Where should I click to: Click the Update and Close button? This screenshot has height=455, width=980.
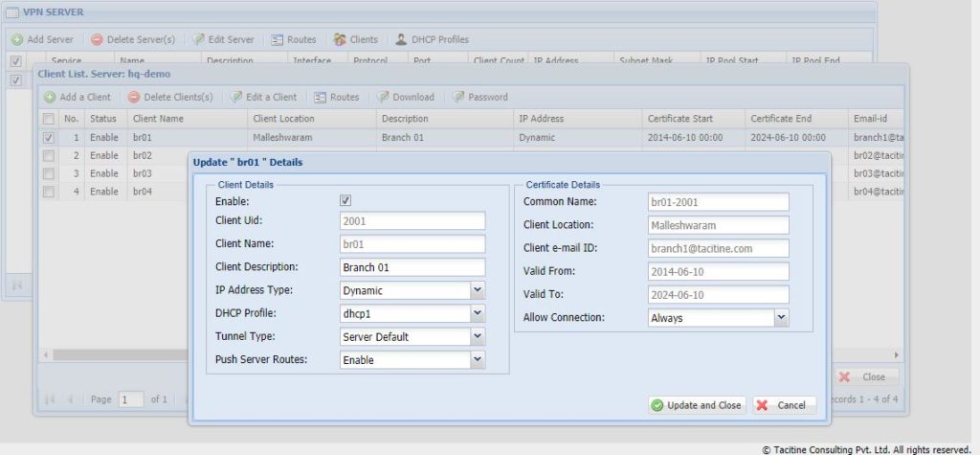(696, 405)
